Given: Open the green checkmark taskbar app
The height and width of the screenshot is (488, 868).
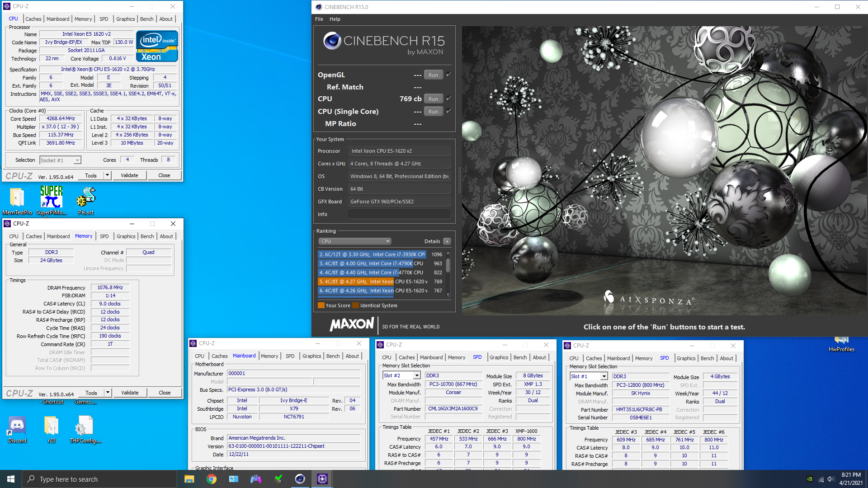Looking at the screenshot, I should tap(278, 479).
